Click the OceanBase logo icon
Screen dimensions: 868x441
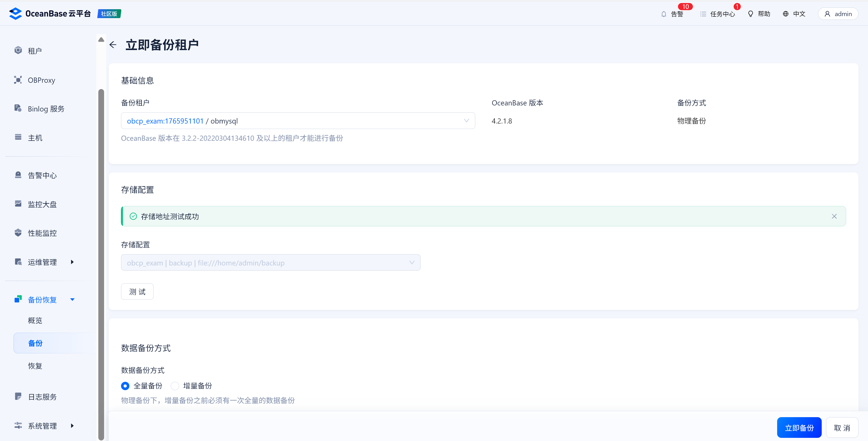pyautogui.click(x=16, y=14)
